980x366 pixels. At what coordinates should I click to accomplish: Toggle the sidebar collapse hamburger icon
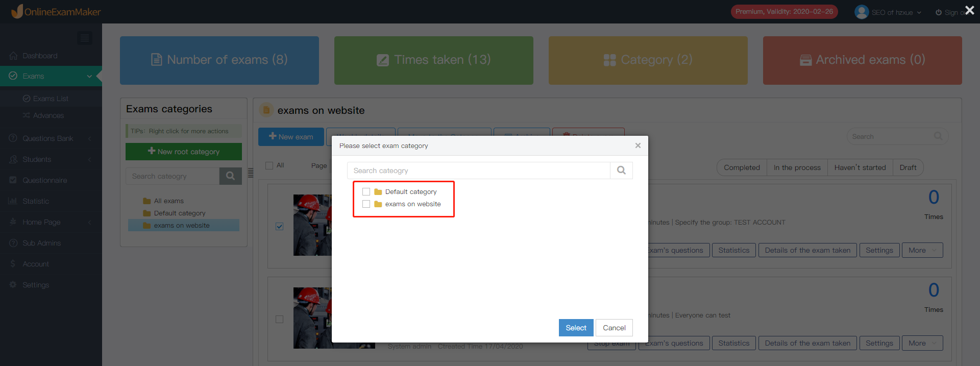[85, 38]
